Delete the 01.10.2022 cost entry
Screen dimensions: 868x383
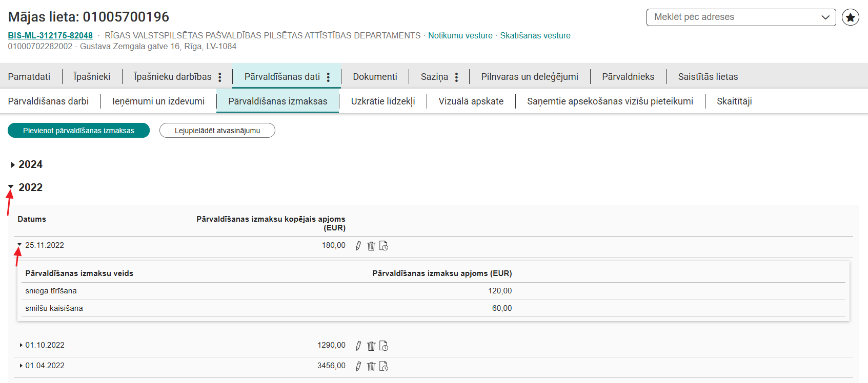[371, 346]
